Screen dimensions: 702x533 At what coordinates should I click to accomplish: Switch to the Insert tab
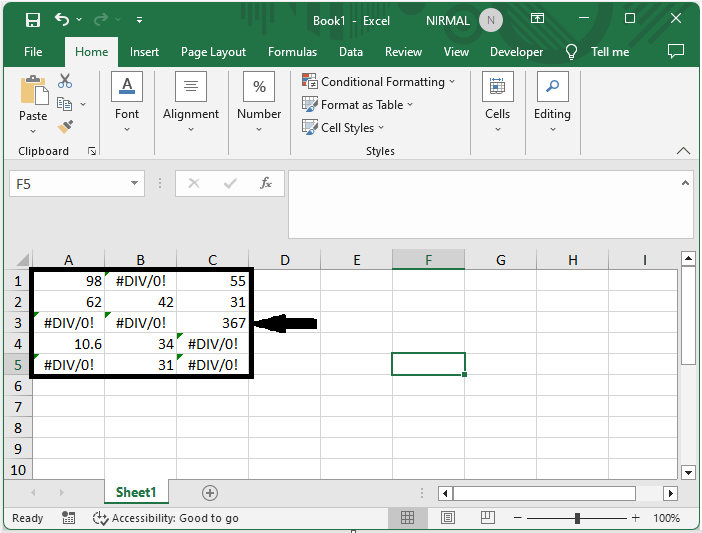(144, 52)
